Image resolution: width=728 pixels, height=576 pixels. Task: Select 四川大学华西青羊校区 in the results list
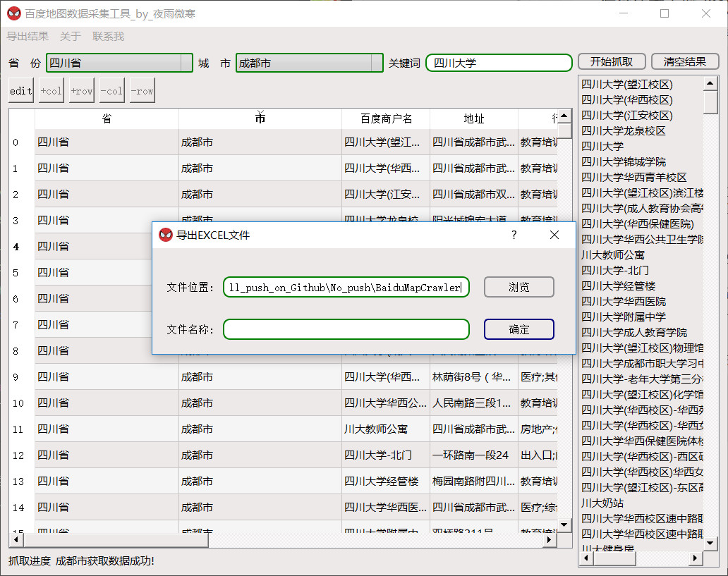(642, 177)
